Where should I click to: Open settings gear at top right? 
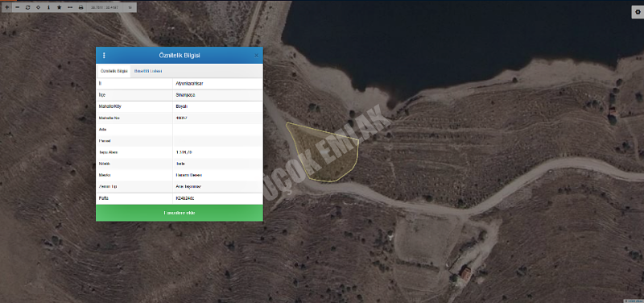click(x=637, y=12)
